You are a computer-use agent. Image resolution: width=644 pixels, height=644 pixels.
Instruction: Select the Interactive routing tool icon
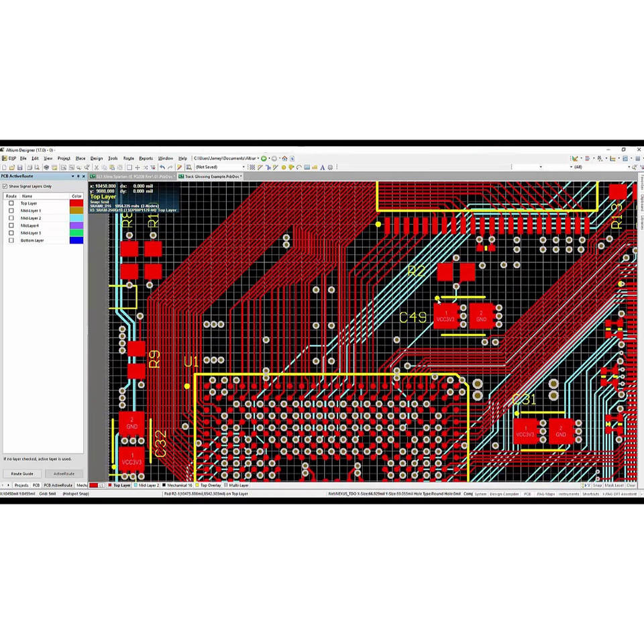pos(260,167)
